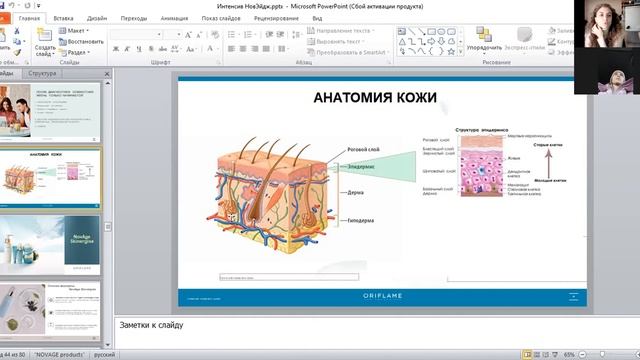Click the Undo arrow in quick access toolbar
Screen dimensions: 640x360
[x=12, y=6]
